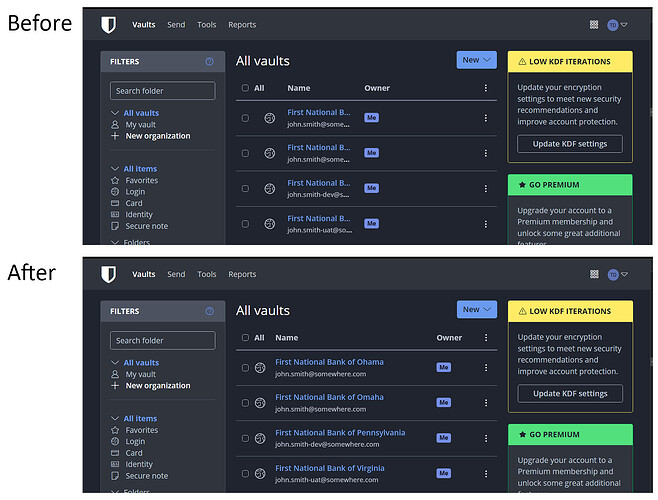The height and width of the screenshot is (500, 658).
Task: Click the globe icon of the Bank of Pennsylvania entry
Action: pyautogui.click(x=260, y=439)
